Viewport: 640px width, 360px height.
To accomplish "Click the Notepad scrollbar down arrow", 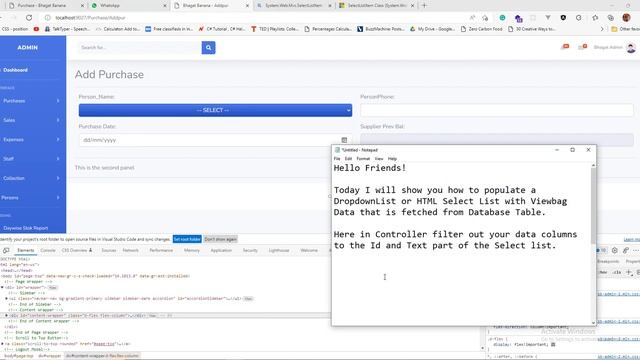I will (593, 323).
